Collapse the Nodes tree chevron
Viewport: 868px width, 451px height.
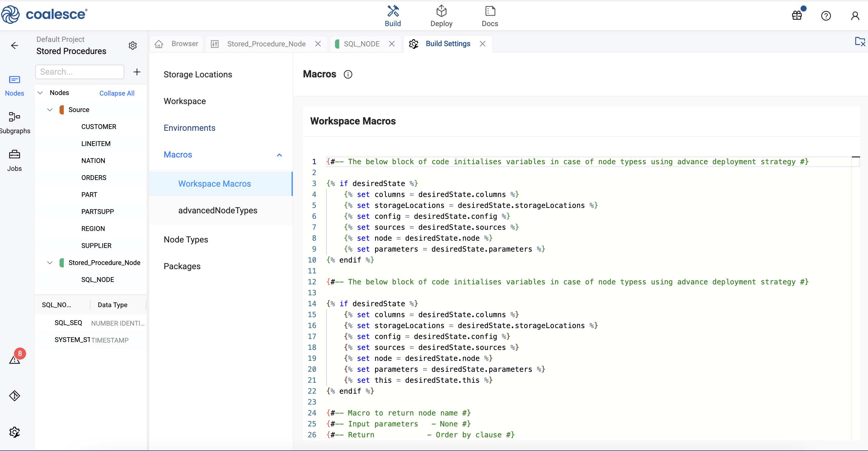click(x=40, y=93)
